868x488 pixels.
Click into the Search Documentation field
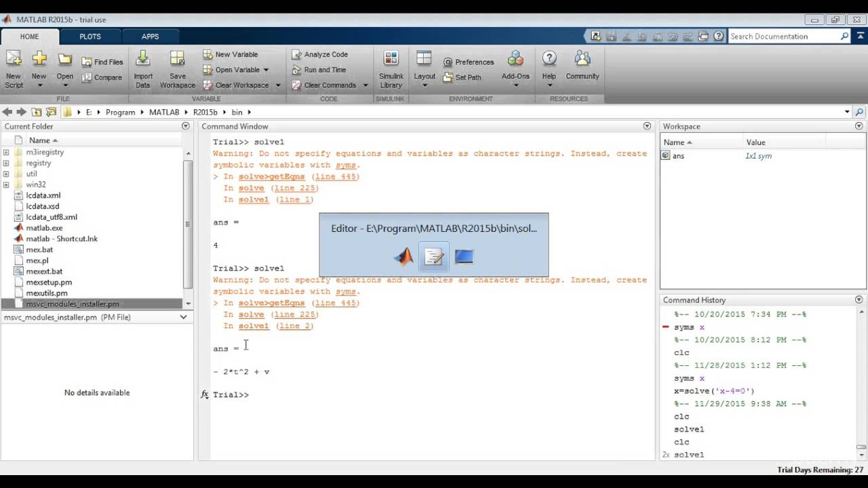tap(784, 37)
